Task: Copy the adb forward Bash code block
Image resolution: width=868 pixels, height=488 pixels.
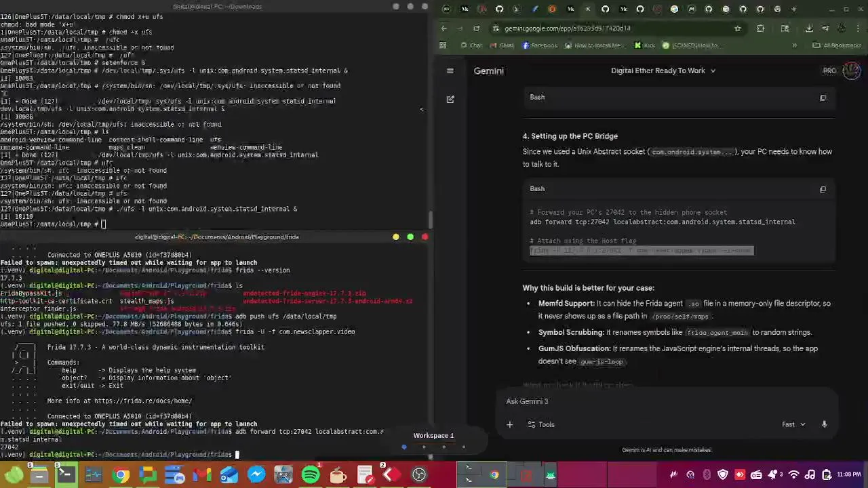Action: click(823, 189)
